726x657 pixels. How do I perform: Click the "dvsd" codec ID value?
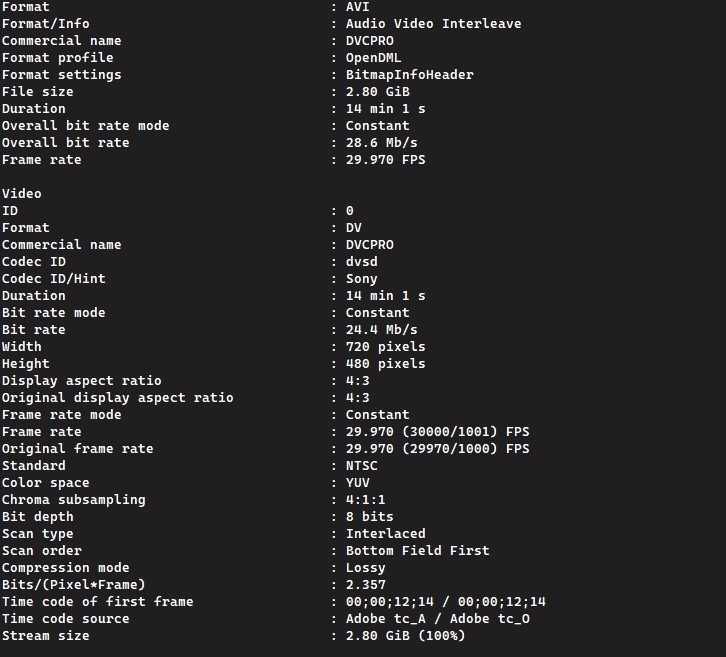click(361, 261)
